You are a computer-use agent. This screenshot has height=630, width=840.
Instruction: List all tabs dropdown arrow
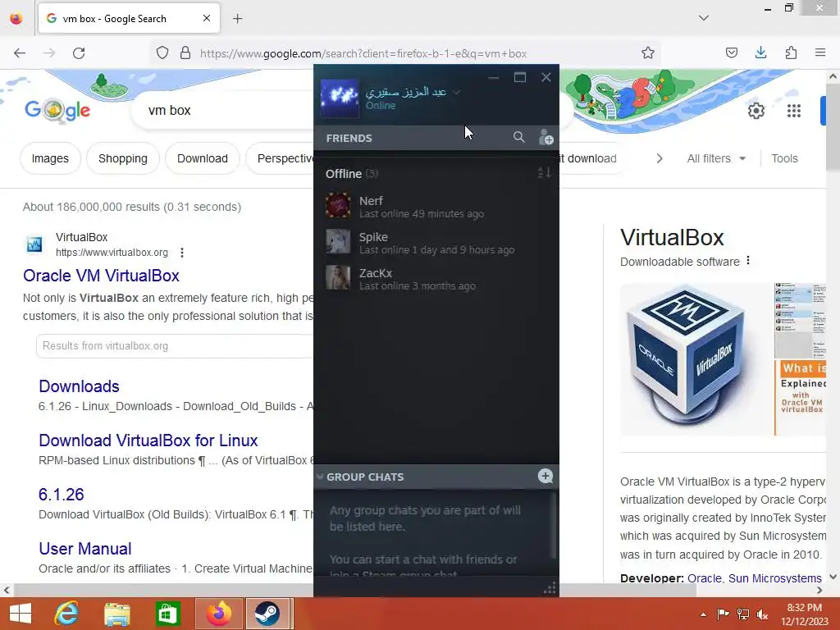click(x=704, y=18)
